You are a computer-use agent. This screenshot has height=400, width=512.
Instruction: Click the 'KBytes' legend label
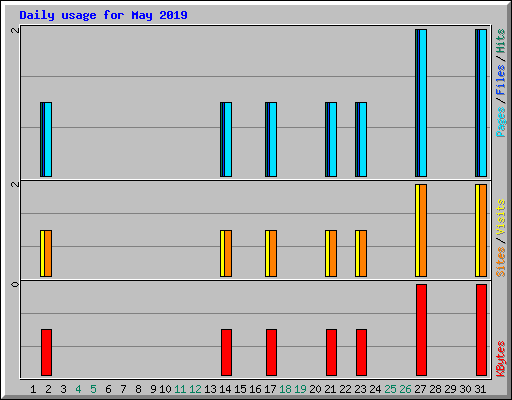501,359
